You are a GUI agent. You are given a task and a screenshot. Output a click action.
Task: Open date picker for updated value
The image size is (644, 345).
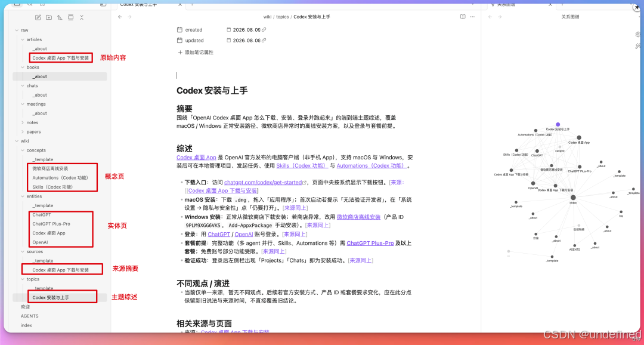tap(229, 41)
